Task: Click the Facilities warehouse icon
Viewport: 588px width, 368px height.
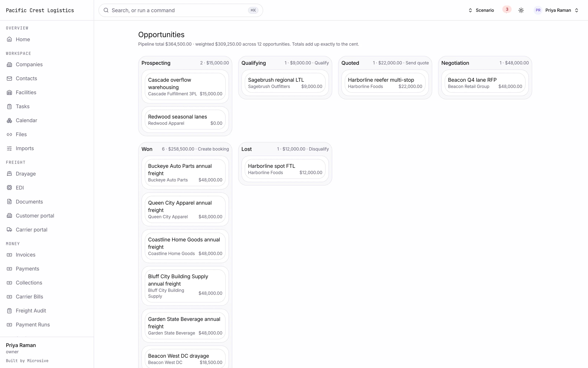Action: pyautogui.click(x=9, y=93)
